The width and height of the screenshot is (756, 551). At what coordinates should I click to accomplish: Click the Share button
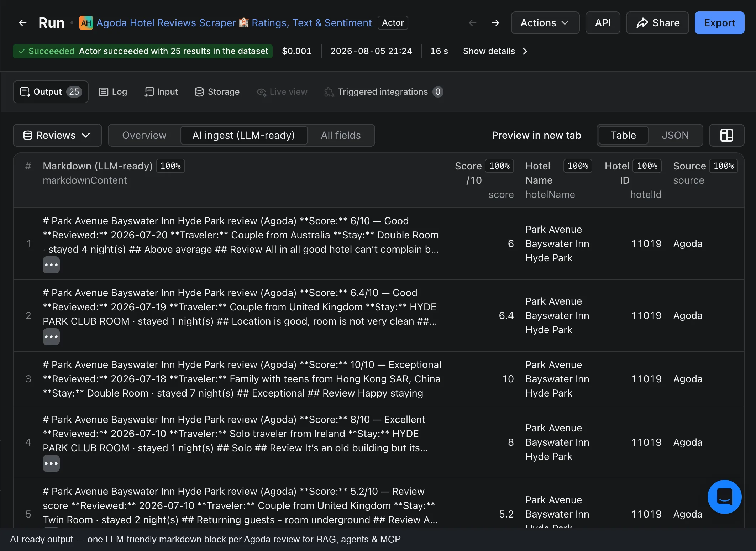click(657, 23)
